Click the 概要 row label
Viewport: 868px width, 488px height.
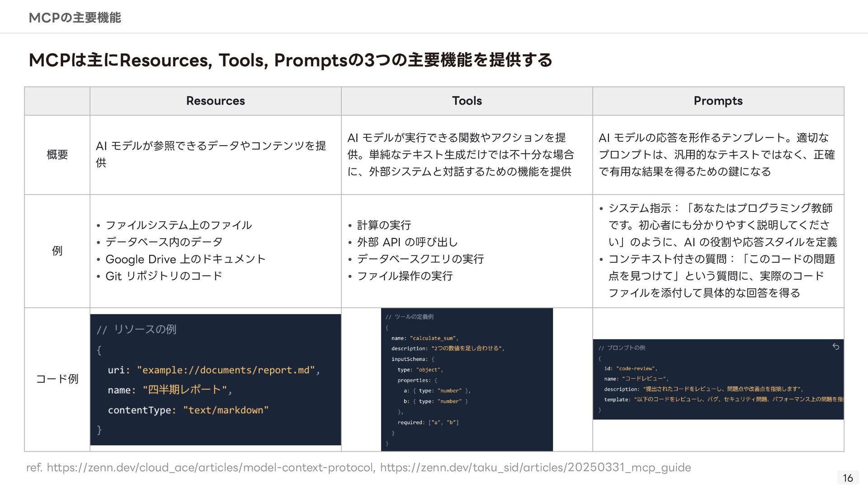click(57, 155)
